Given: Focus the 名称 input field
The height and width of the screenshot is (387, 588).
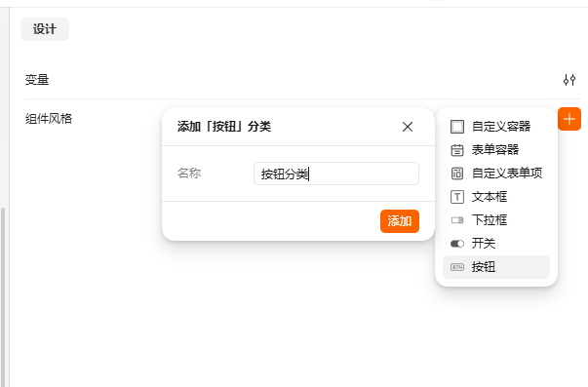Looking at the screenshot, I should [336, 174].
